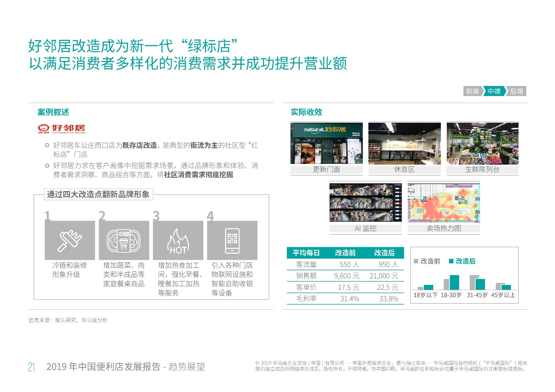Click the 毕马威 copyright notice text
The width and height of the screenshot is (555, 392).
pos(391,366)
